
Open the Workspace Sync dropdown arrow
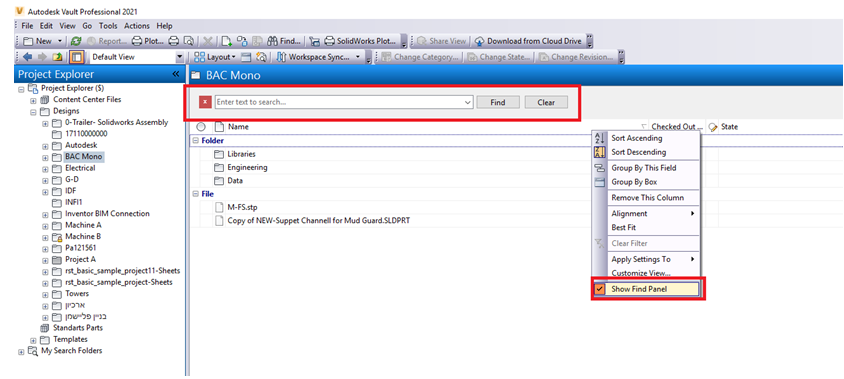tap(358, 57)
